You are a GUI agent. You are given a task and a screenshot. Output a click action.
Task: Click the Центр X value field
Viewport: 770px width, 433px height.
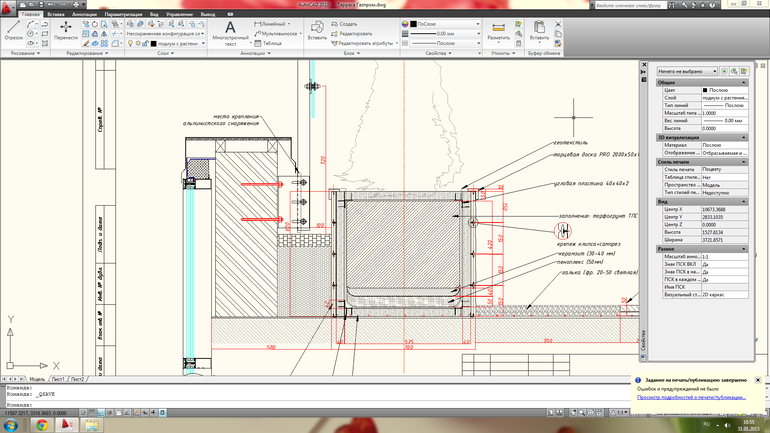(x=722, y=209)
